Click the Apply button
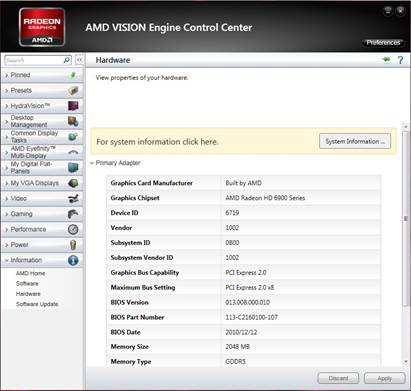The height and width of the screenshot is (391, 411). (385, 378)
